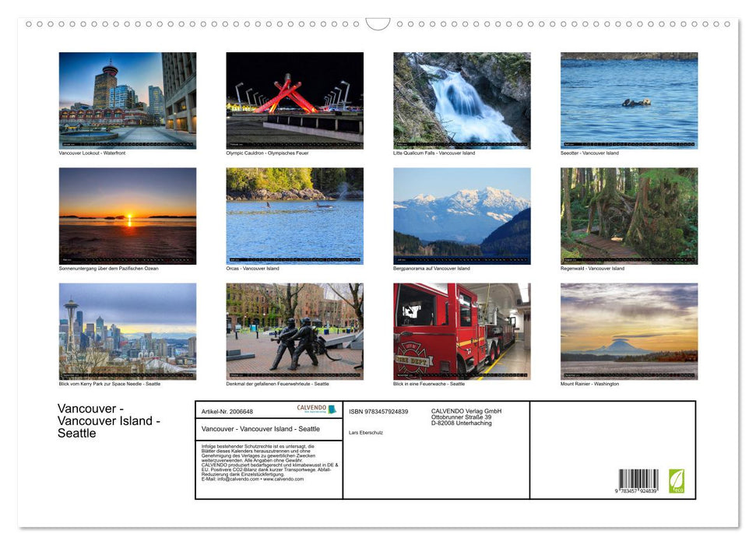Image resolution: width=756 pixels, height=545 pixels.
Task: Select the Orcas - Vancouver Island photo
Action: click(294, 216)
